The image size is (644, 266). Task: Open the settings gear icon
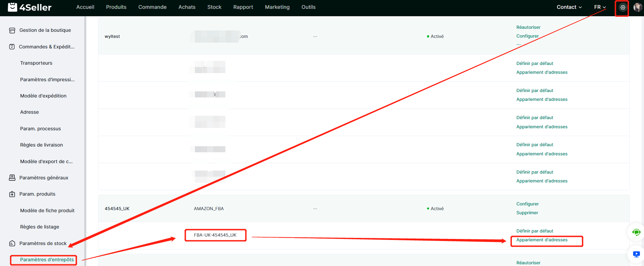pos(623,7)
